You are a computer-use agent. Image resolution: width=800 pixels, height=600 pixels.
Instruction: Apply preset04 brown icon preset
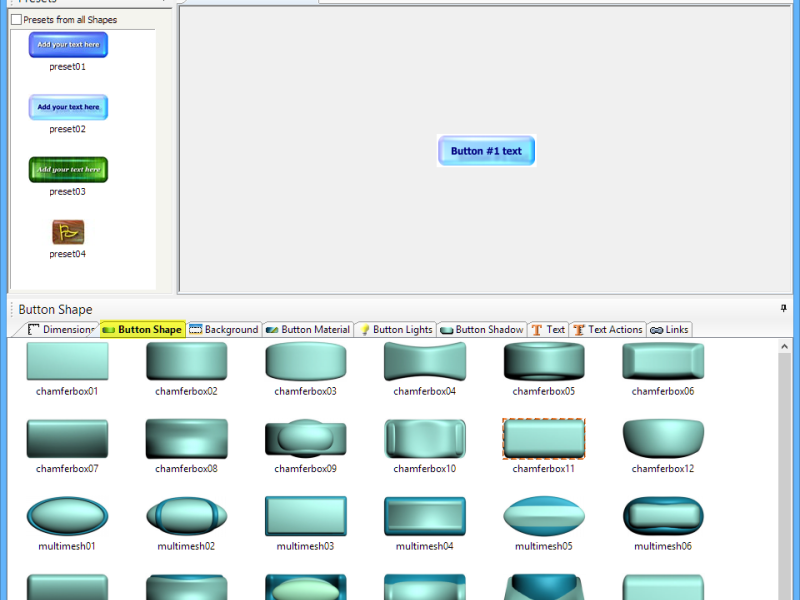(68, 232)
